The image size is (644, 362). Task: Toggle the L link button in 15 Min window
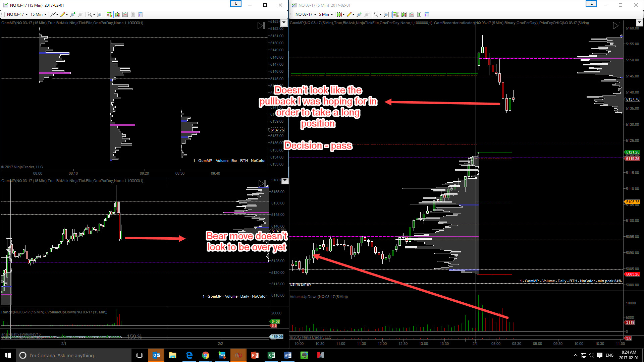click(x=236, y=4)
